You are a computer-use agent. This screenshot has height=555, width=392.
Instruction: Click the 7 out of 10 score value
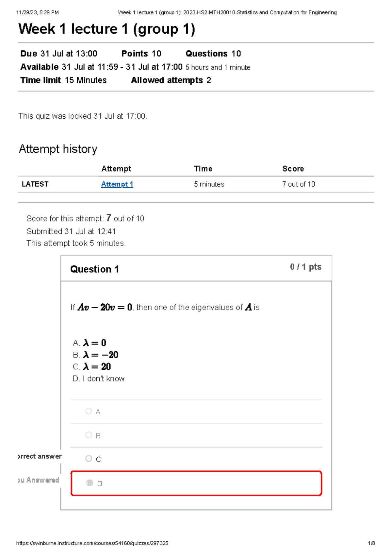(298, 184)
